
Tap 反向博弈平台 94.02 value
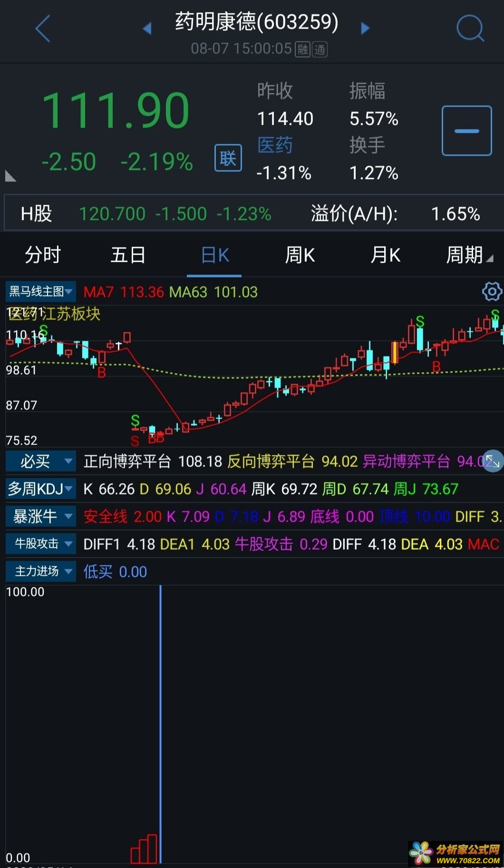pyautogui.click(x=292, y=461)
